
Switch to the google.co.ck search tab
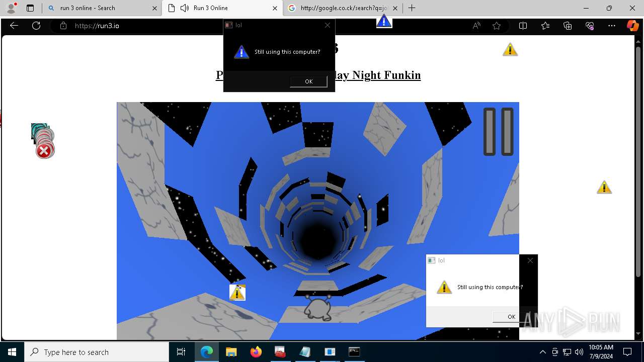344,8
